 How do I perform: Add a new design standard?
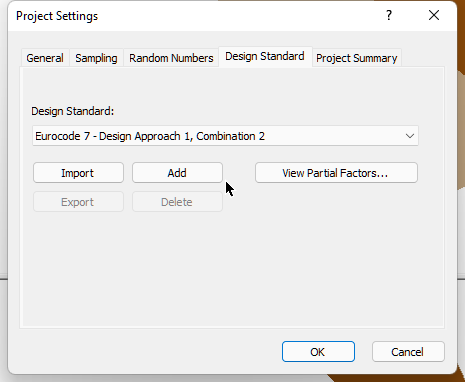point(177,173)
